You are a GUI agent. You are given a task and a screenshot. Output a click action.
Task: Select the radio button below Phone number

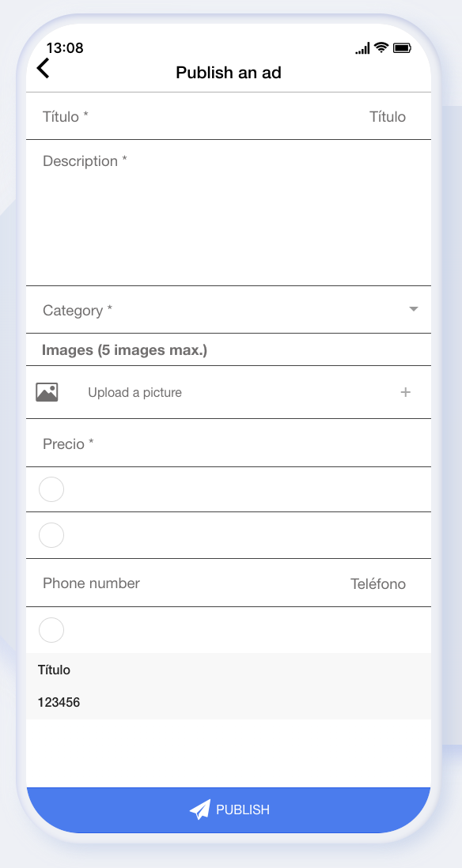[x=51, y=630]
